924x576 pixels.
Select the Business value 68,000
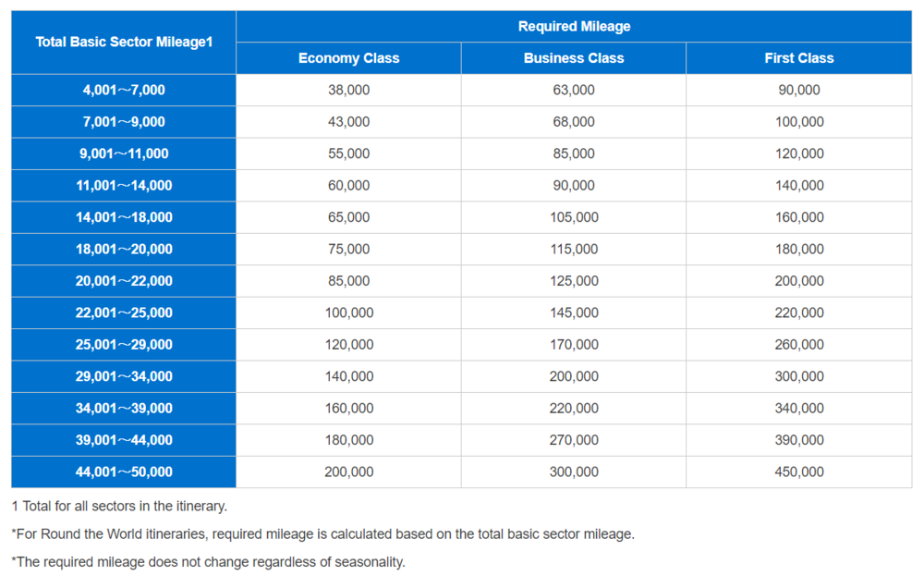(x=574, y=122)
